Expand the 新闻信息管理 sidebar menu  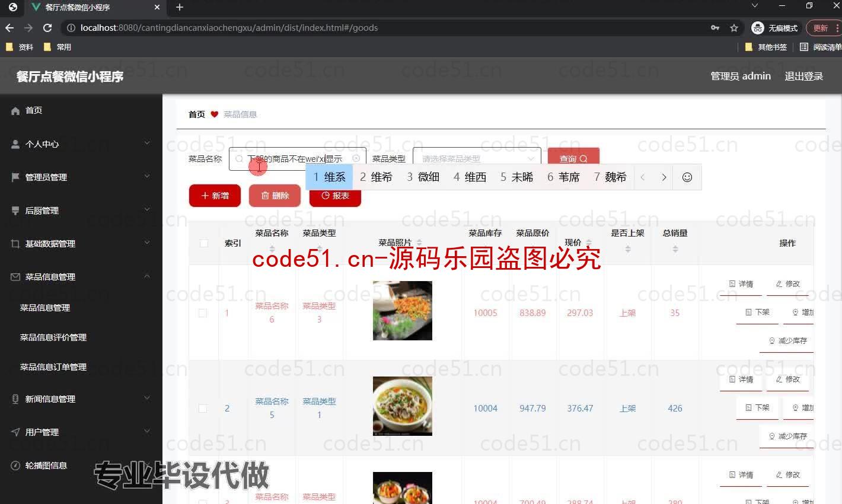81,399
